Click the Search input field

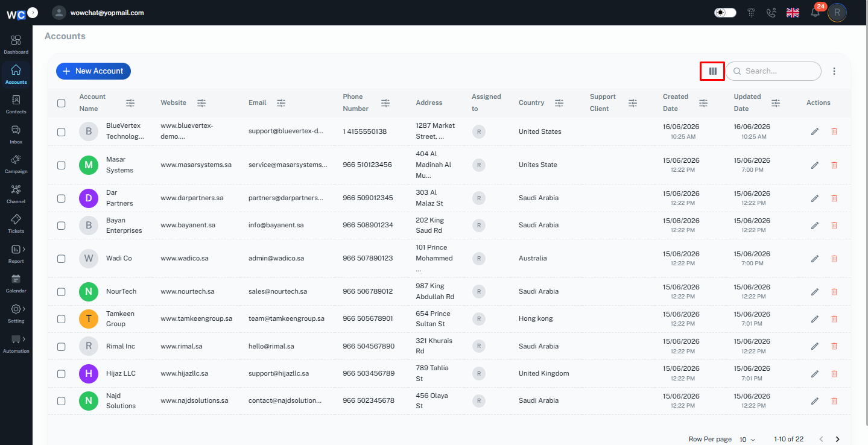click(773, 71)
